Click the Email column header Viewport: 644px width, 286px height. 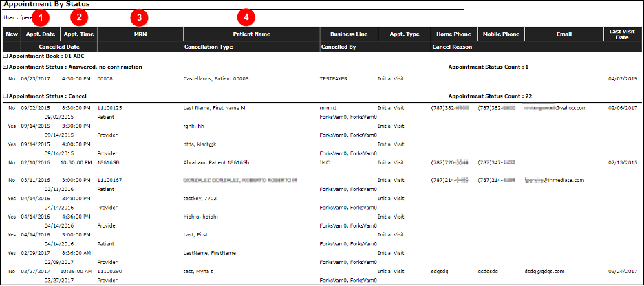point(563,34)
